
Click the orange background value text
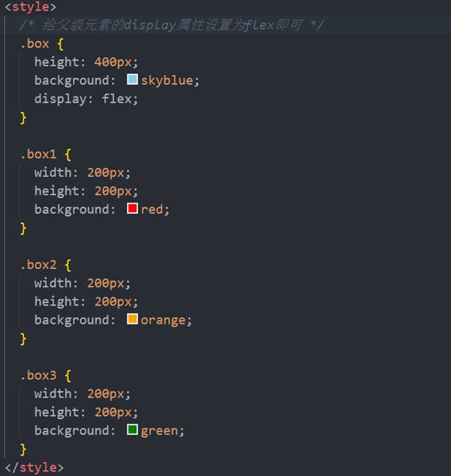tap(164, 319)
